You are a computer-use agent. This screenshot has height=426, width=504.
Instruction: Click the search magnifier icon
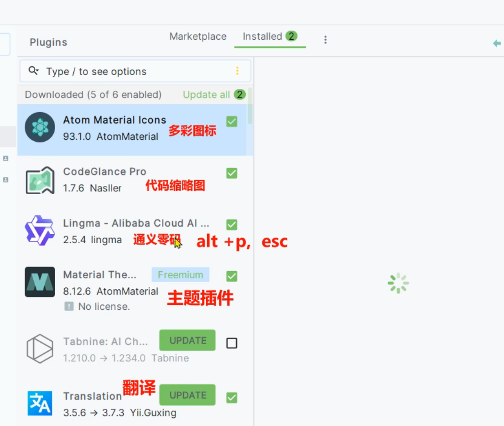[x=33, y=70]
